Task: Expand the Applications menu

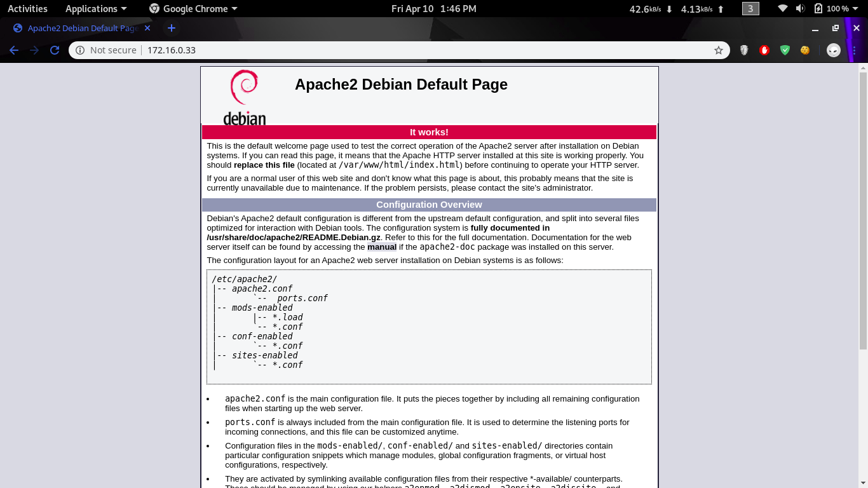Action: (95, 9)
